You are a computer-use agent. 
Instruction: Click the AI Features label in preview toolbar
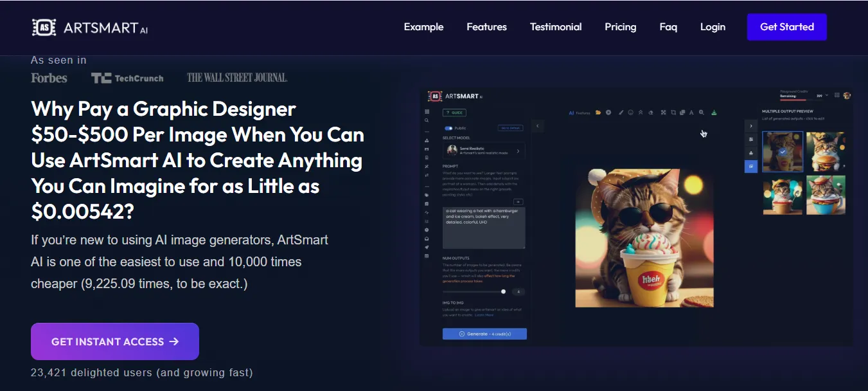pos(580,113)
